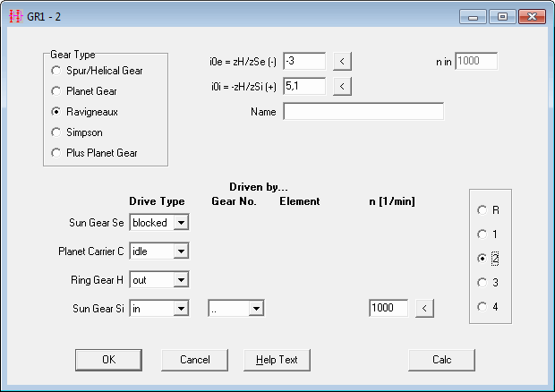Expand the Planet Carrier C drive dropdown
Viewport: 555px width, 392px height.
[181, 252]
